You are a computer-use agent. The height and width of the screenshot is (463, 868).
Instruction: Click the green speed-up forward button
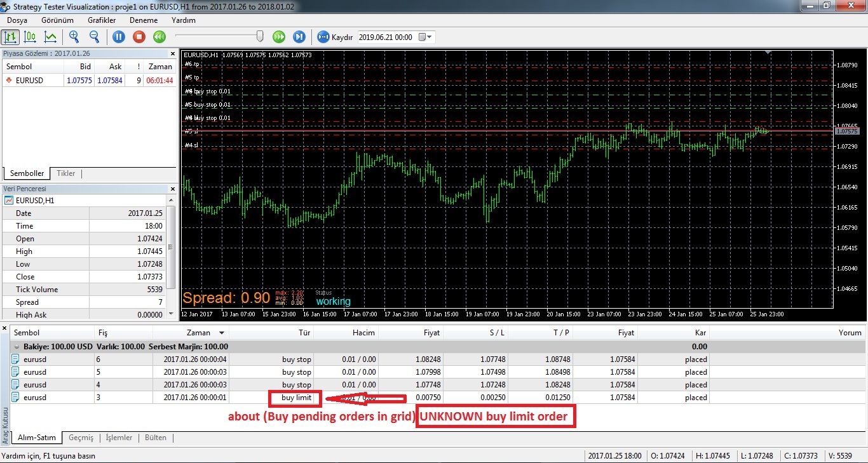pos(279,37)
